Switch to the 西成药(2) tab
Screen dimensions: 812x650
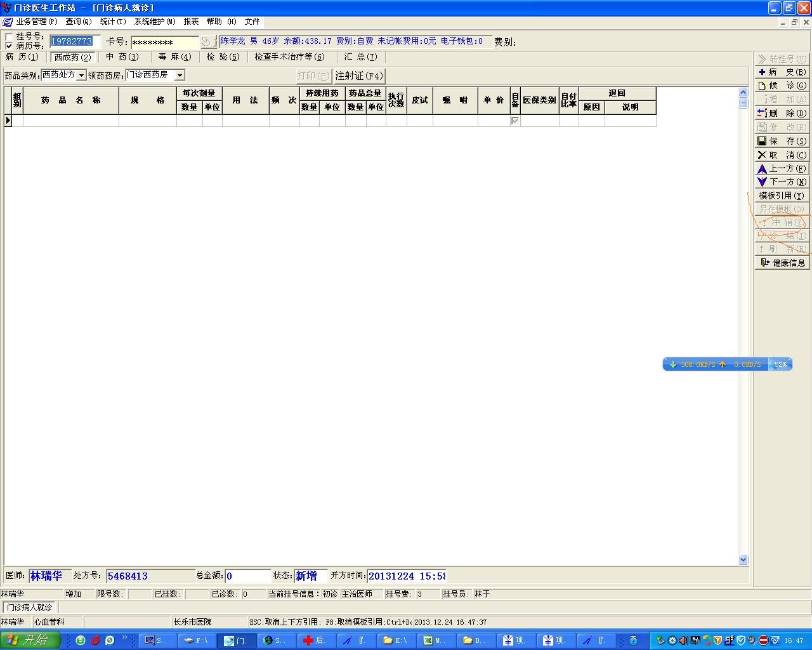coord(72,57)
